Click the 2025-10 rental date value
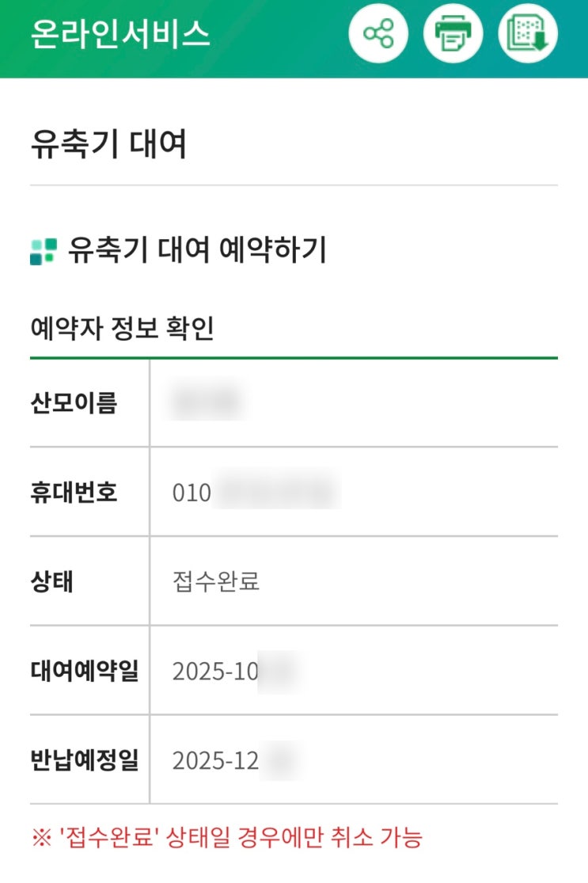 click(217, 672)
